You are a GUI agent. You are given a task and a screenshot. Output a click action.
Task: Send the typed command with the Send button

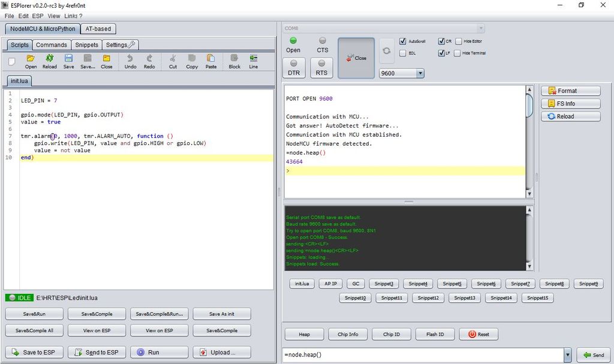[x=594, y=355]
